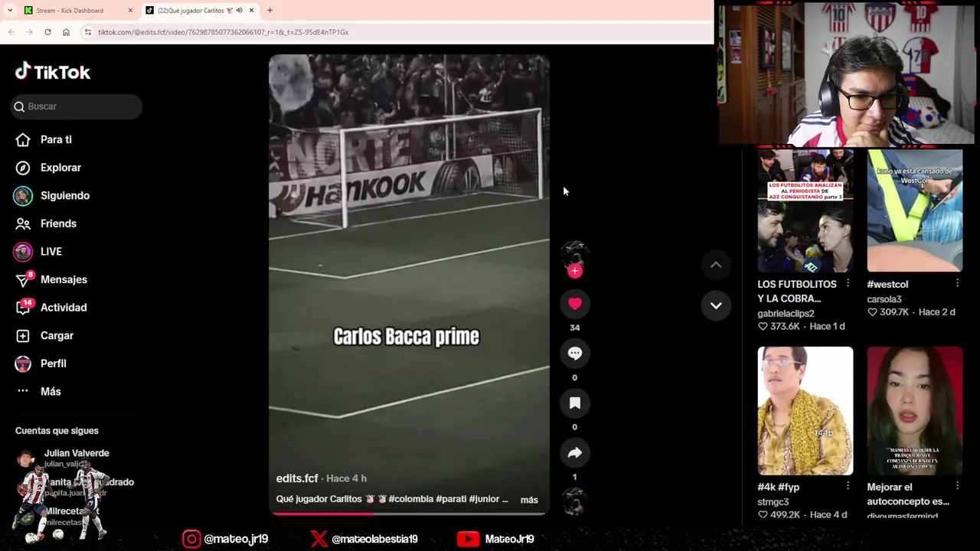
Task: Open the #4k #fyp video thumbnail
Action: pyautogui.click(x=805, y=411)
